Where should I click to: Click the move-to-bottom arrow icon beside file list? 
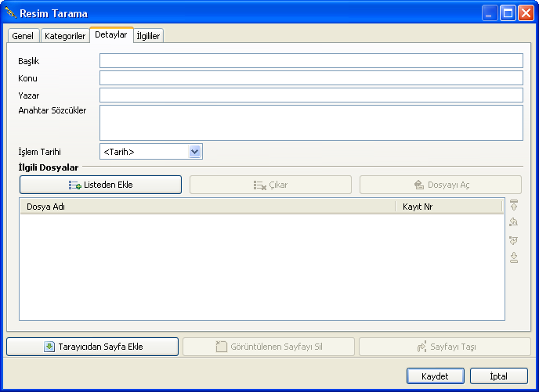pos(514,257)
